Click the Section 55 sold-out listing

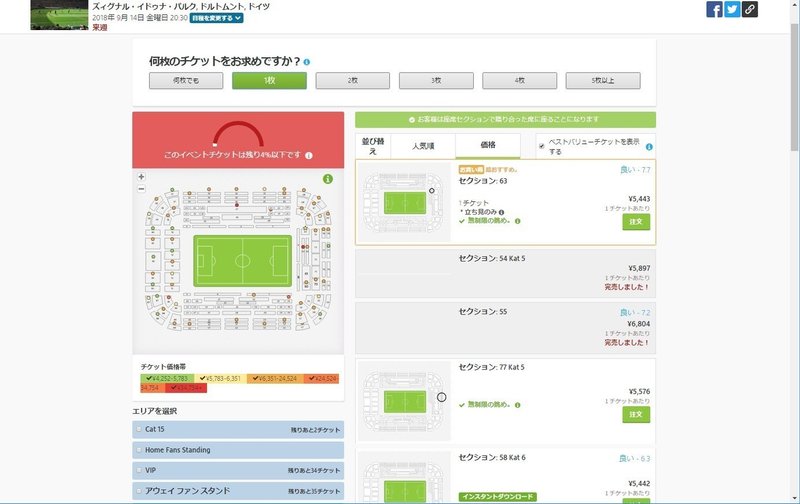[x=505, y=328]
